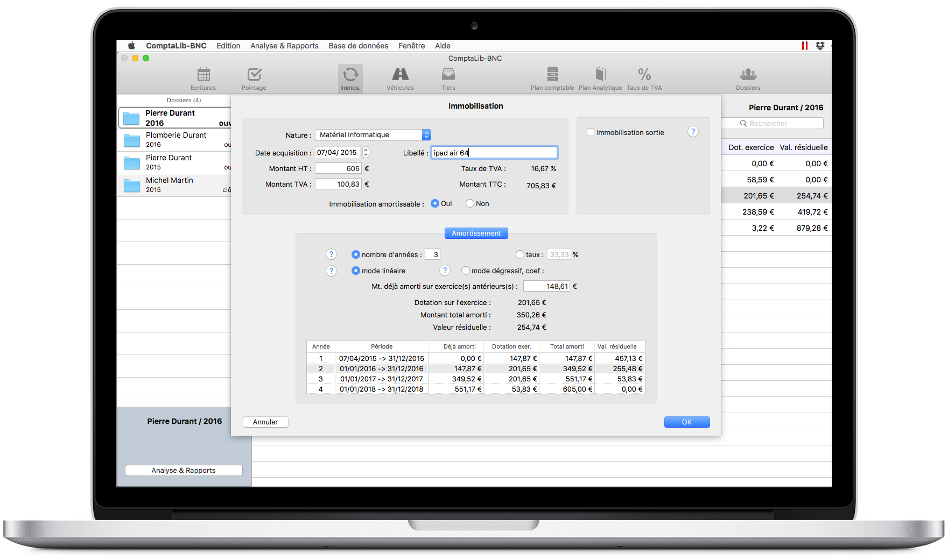Open help next to nombre d'années
The width and height of the screenshot is (948, 560).
tap(332, 254)
